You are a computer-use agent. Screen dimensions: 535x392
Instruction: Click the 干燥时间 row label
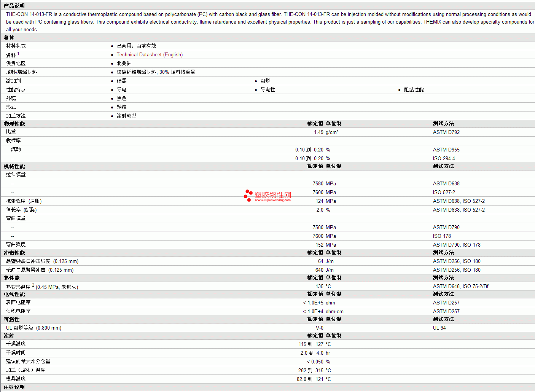click(x=16, y=352)
